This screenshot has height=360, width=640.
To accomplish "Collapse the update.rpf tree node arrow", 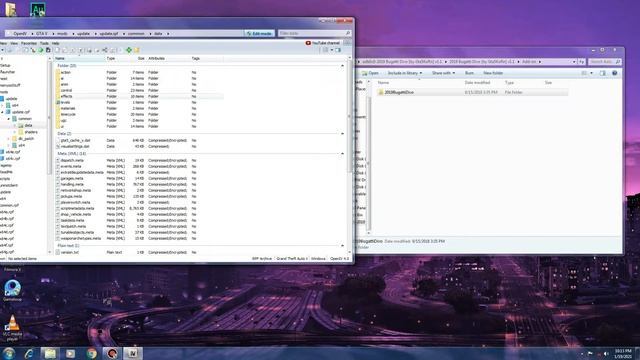I will [3, 112].
